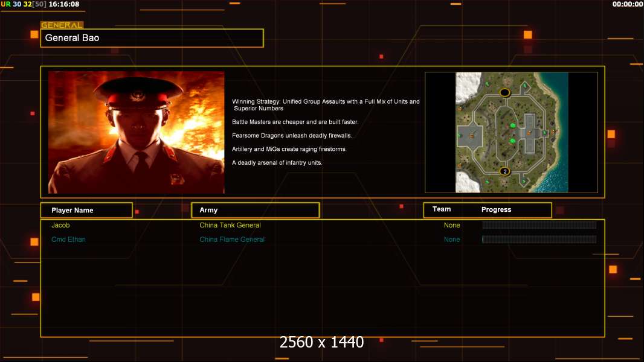Image resolution: width=644 pixels, height=362 pixels.
Task: Click Jacob's loading progress bar
Action: [x=539, y=225]
